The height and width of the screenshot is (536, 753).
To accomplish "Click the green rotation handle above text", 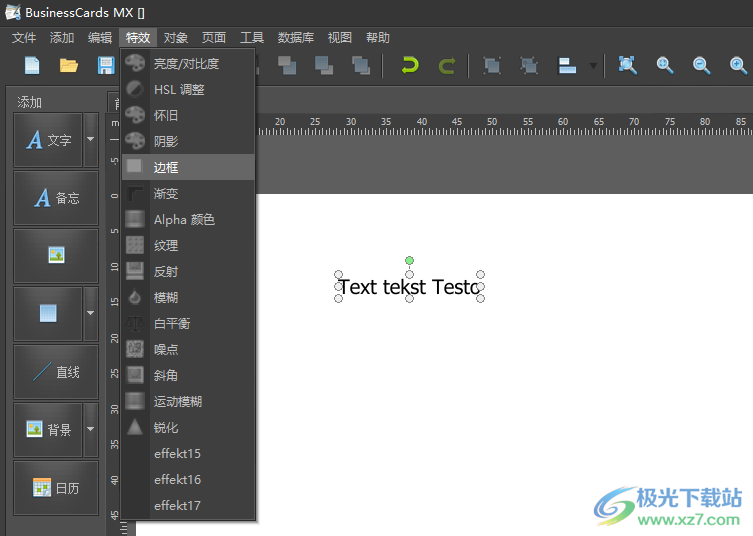I will click(x=409, y=261).
